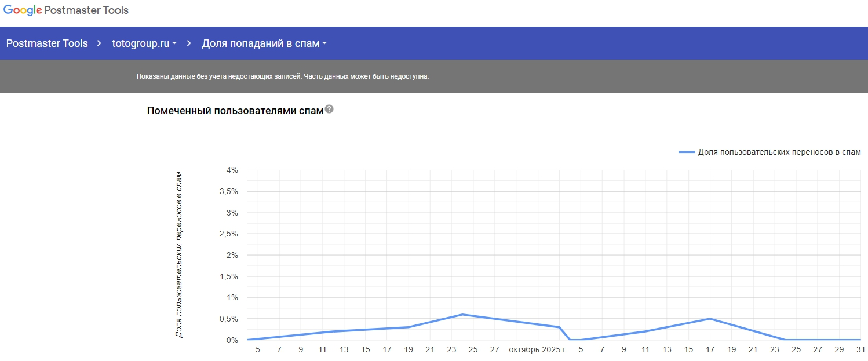Click the 4% label on vertical axis
This screenshot has height=361, width=868.
point(232,170)
